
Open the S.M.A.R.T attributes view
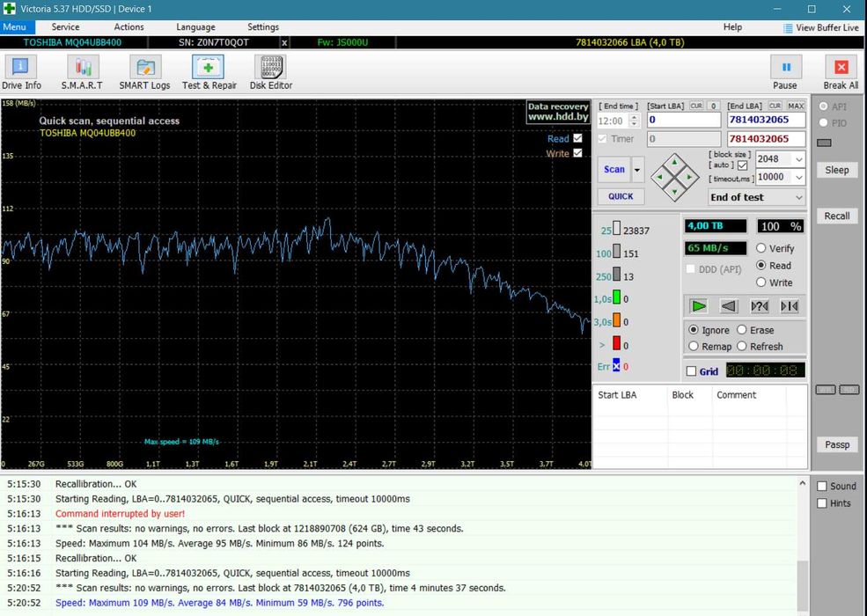[x=82, y=72]
